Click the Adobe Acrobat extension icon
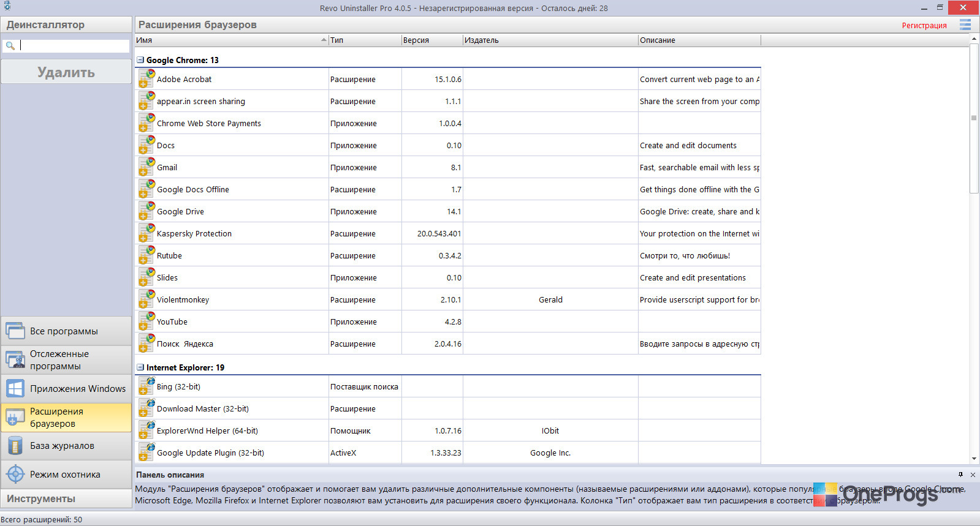 click(x=146, y=79)
